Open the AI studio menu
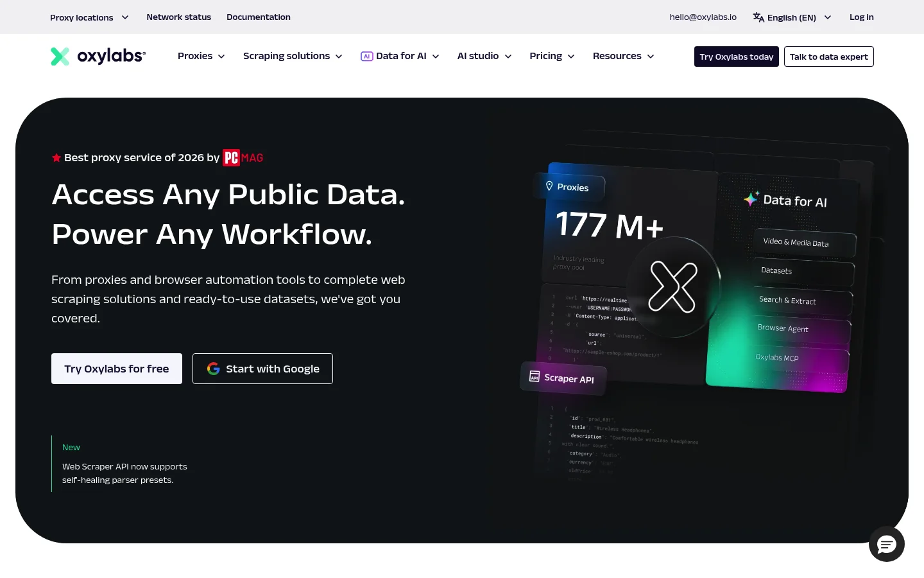This screenshot has height=578, width=924. pyautogui.click(x=484, y=56)
